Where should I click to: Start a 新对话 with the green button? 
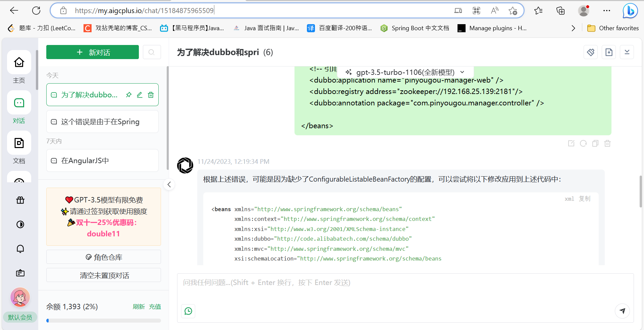pyautogui.click(x=92, y=52)
